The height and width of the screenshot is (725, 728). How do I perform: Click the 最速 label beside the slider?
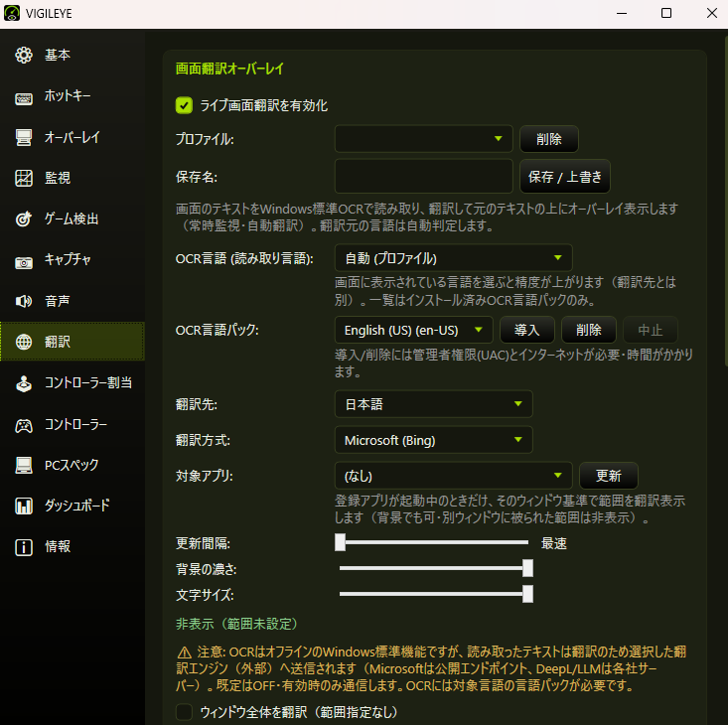pyautogui.click(x=553, y=543)
